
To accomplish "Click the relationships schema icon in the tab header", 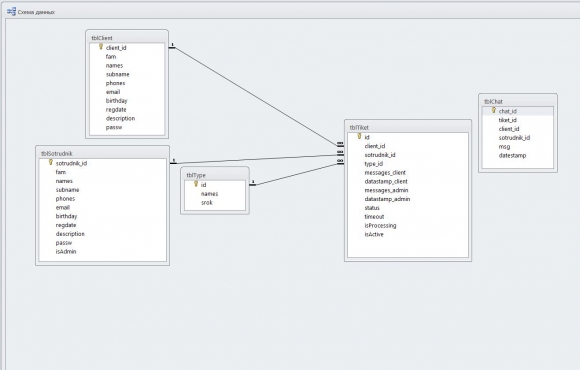I will tap(11, 11).
